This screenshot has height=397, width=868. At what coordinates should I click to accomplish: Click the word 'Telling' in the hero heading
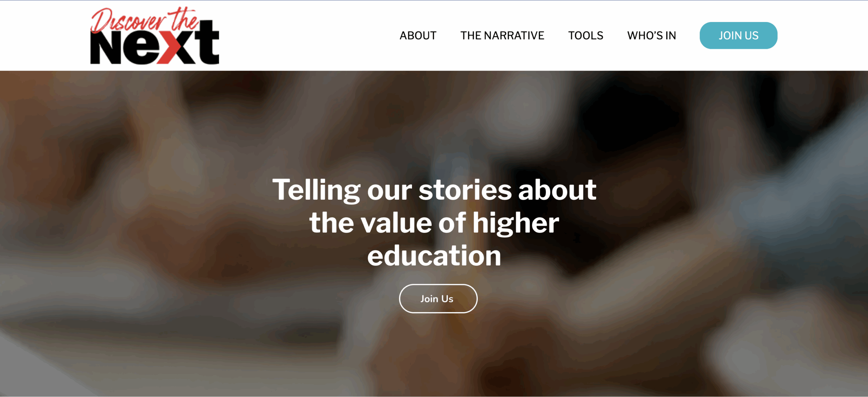pyautogui.click(x=316, y=191)
